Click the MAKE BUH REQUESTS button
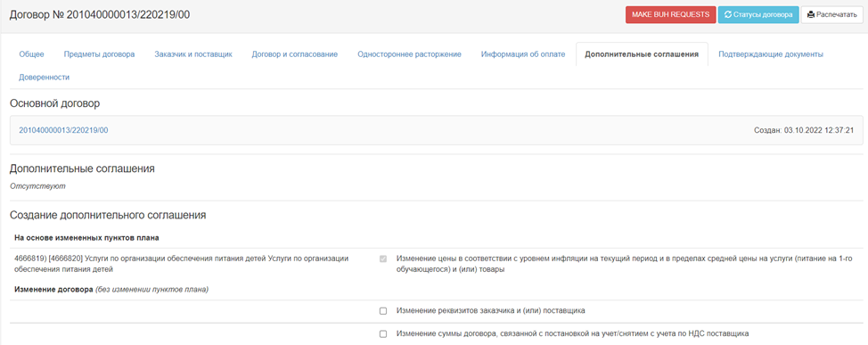This screenshot has height=345, width=868. [x=671, y=14]
